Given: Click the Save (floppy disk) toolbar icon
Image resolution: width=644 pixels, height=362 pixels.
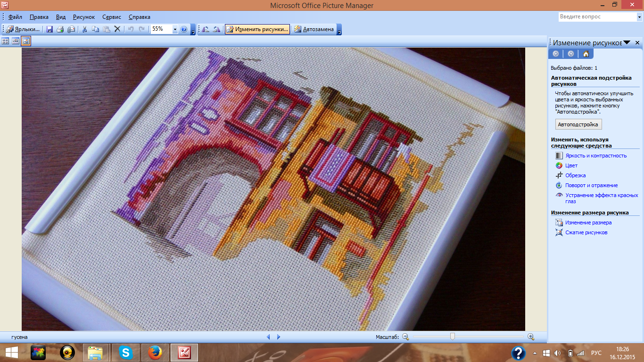Looking at the screenshot, I should (50, 29).
